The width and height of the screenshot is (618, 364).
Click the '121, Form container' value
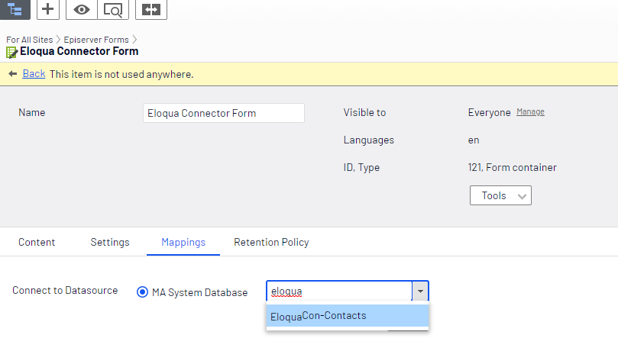click(x=512, y=167)
